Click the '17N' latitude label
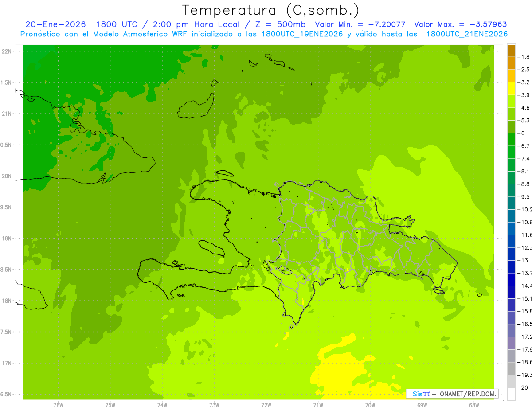Image resolution: width=532 pixels, height=411 pixels. tap(7, 363)
